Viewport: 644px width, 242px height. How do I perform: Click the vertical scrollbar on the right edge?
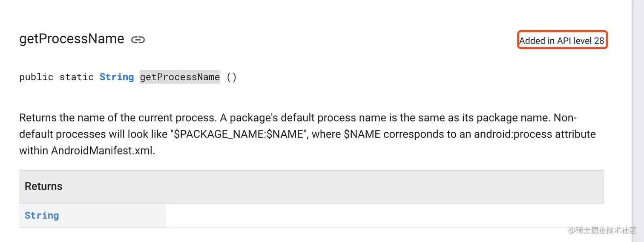click(x=638, y=121)
